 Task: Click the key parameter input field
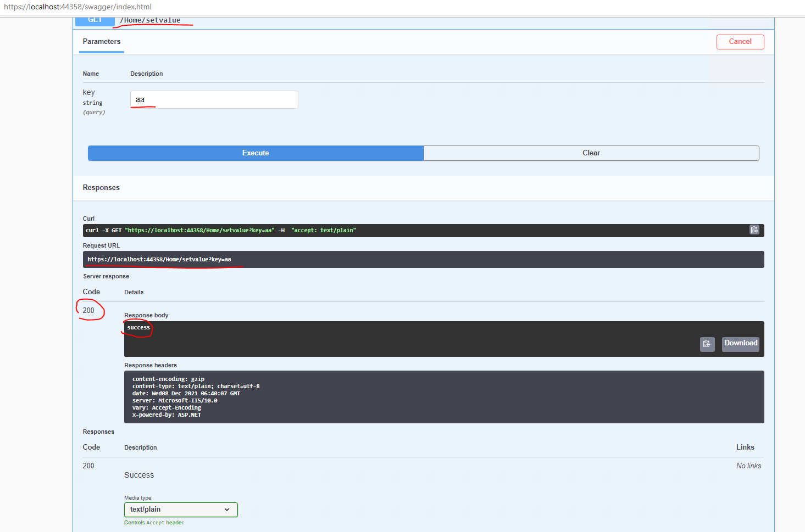pos(214,99)
